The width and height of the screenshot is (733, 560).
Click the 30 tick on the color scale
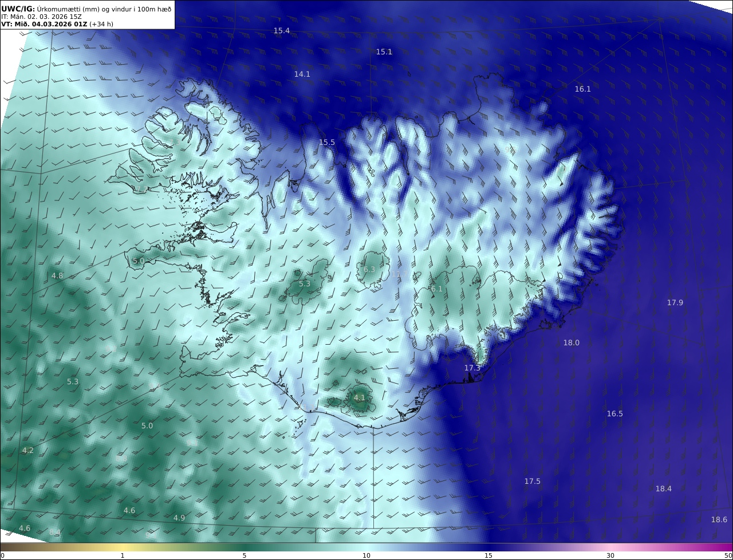coord(610,555)
